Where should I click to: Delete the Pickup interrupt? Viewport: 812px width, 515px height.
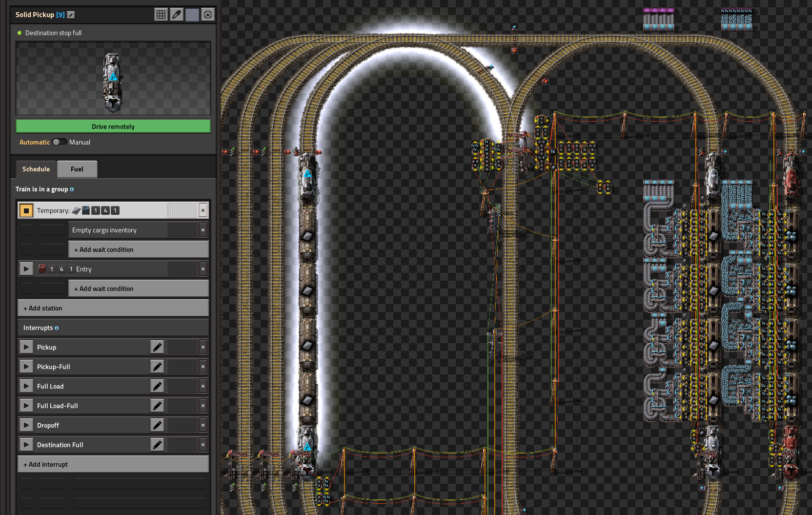coord(203,347)
